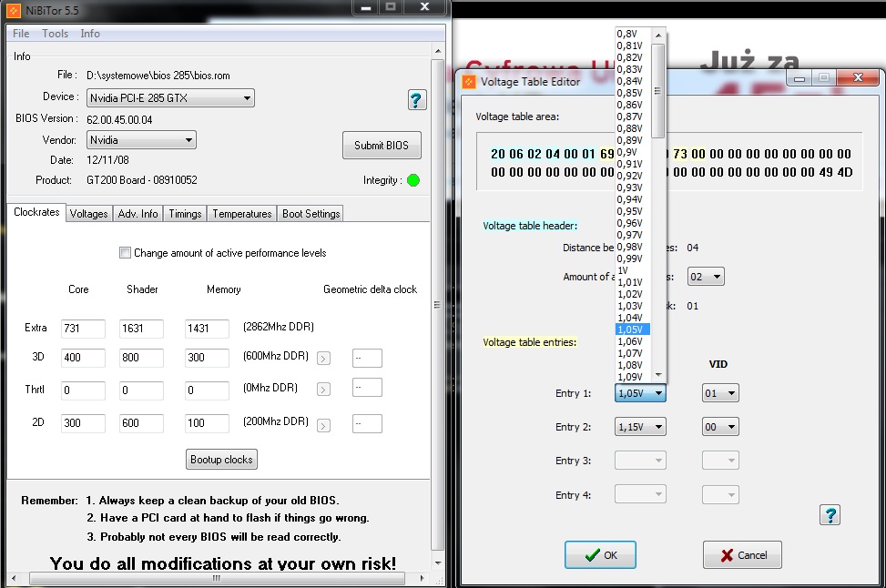
Task: Click the 3D Memory clock field 300
Action: [207, 357]
